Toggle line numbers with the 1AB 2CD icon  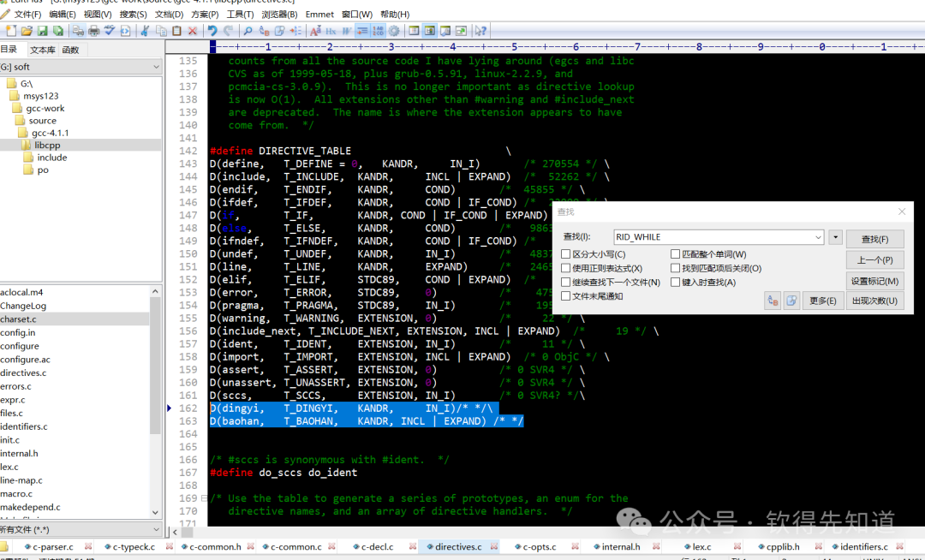coord(378,30)
